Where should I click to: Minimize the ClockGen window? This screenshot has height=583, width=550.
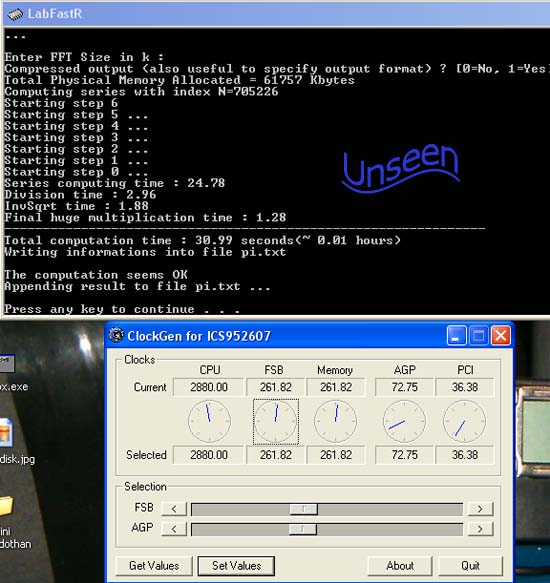click(x=456, y=336)
